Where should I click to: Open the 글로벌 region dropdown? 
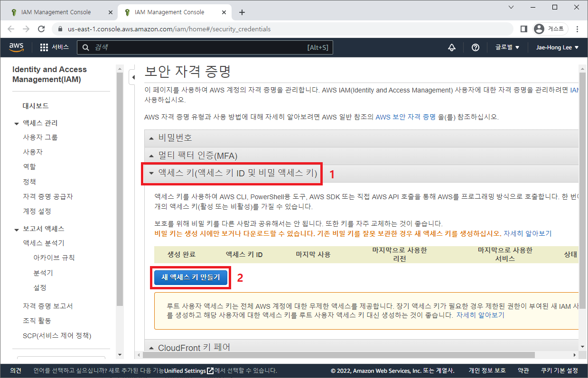pyautogui.click(x=507, y=47)
